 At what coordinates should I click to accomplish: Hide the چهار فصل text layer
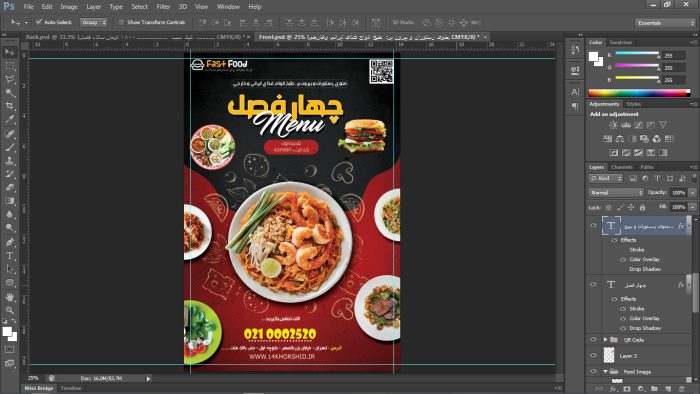pyautogui.click(x=593, y=284)
